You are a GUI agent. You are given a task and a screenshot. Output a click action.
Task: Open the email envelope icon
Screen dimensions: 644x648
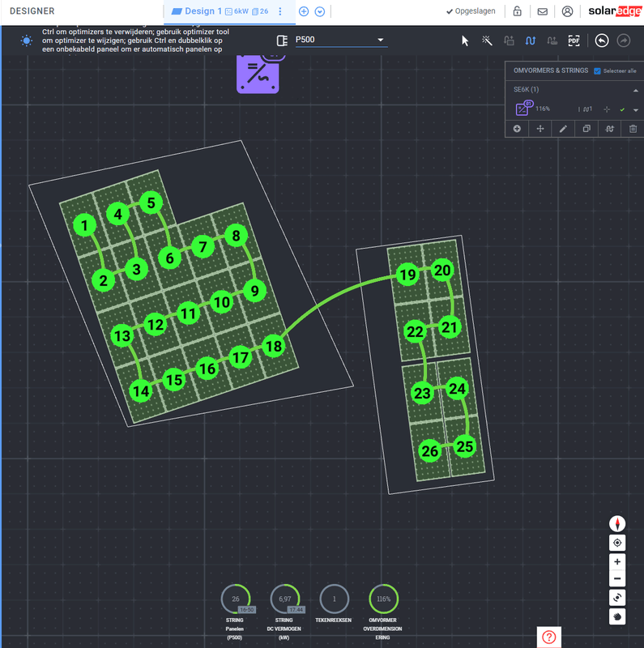(542, 11)
